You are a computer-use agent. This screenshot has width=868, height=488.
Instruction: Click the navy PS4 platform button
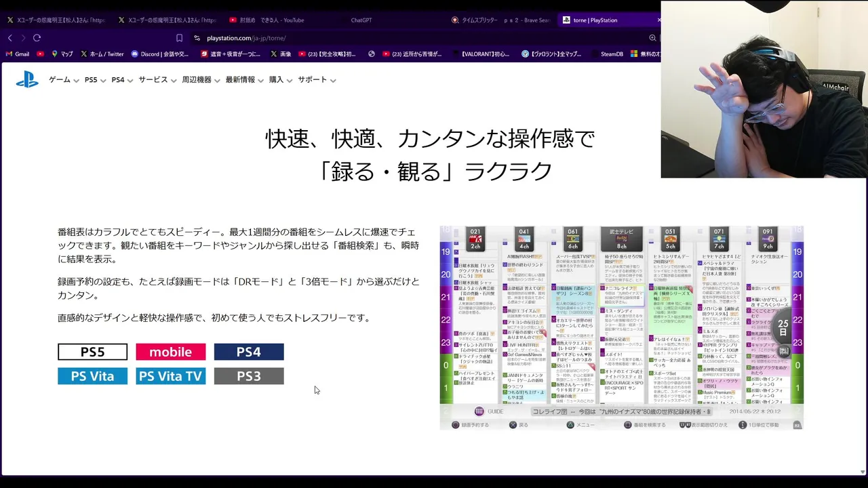coord(249,352)
